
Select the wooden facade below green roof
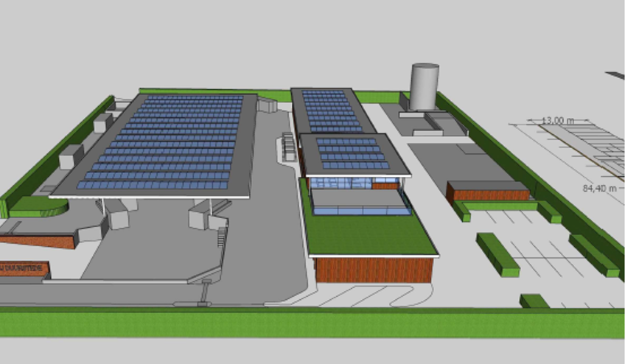point(374,270)
